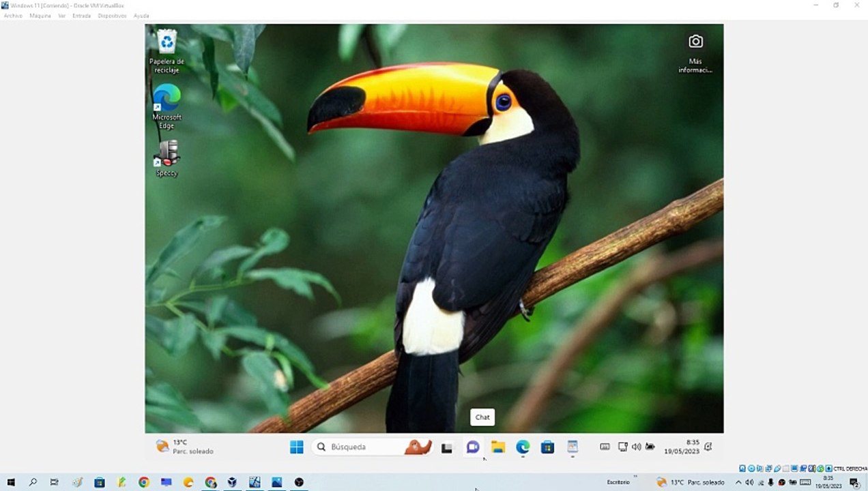Click the guest Búsqueda search box
This screenshot has height=491, width=868.
[373, 447]
